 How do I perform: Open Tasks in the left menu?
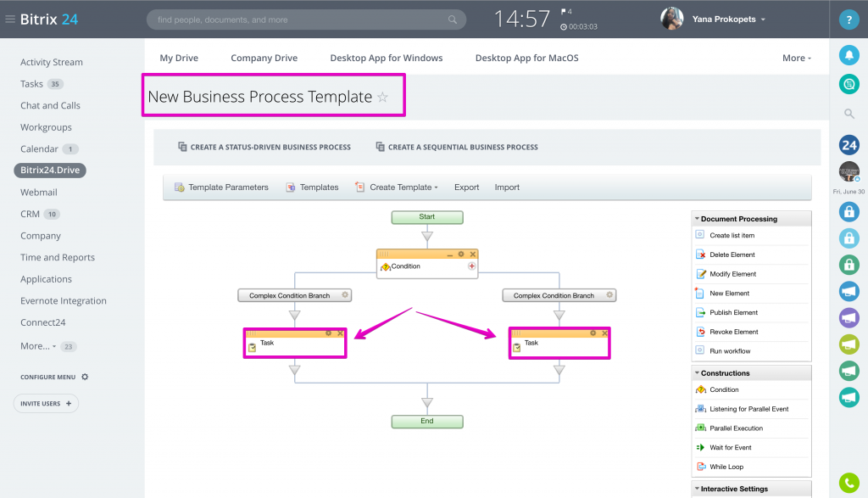[31, 84]
